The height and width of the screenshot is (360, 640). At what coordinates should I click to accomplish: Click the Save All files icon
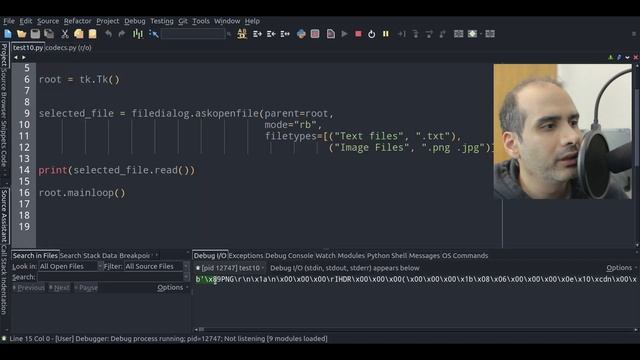(x=49, y=34)
